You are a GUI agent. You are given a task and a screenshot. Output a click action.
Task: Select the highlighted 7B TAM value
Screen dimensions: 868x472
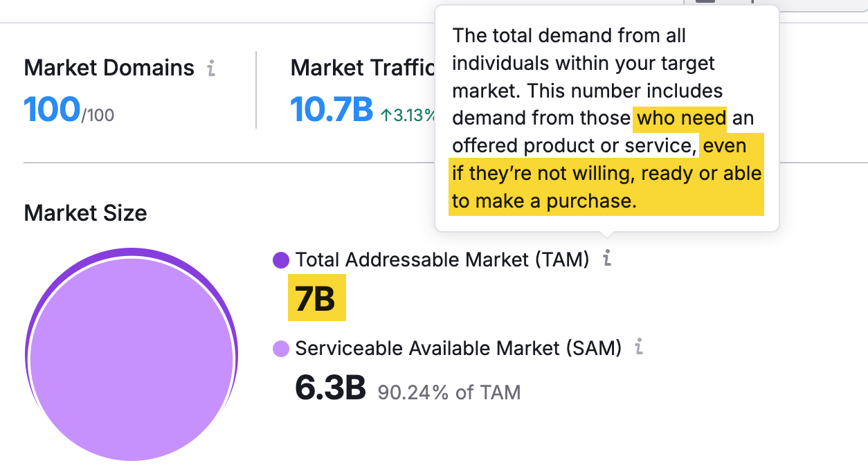coord(316,299)
